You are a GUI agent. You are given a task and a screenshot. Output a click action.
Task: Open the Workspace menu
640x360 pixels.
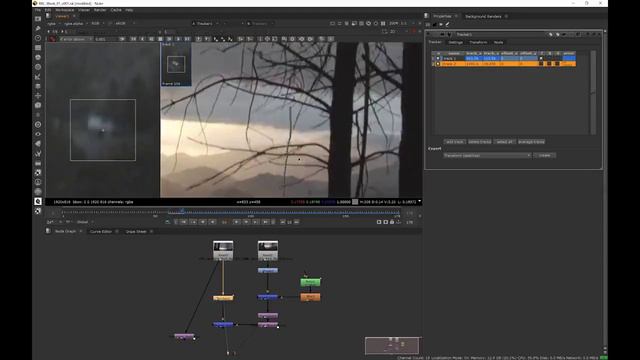coord(64,10)
